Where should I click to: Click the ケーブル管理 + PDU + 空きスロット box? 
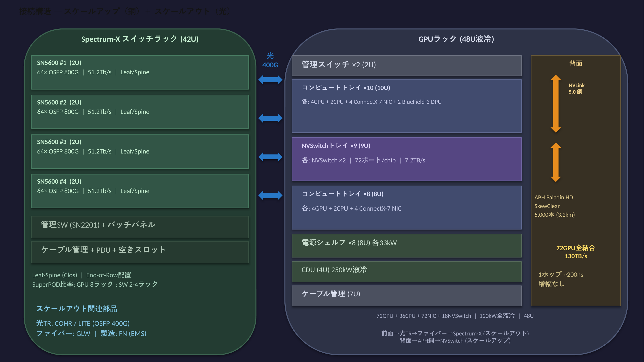tap(140, 252)
